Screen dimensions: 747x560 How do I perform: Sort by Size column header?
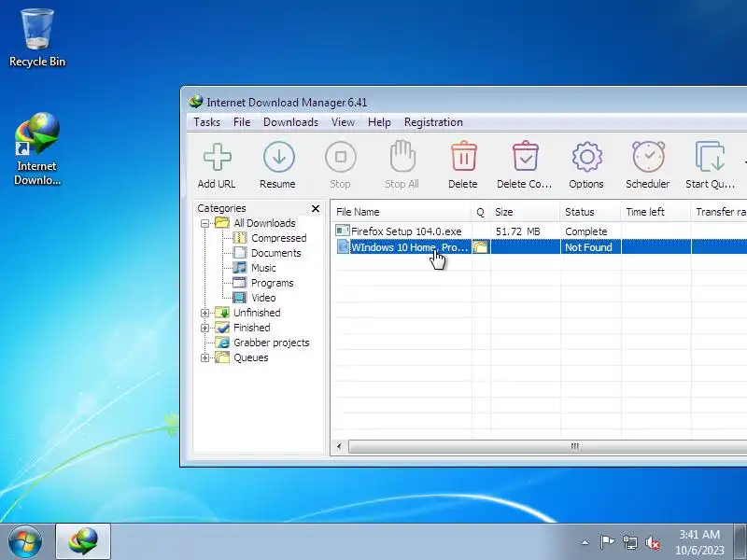(x=525, y=212)
